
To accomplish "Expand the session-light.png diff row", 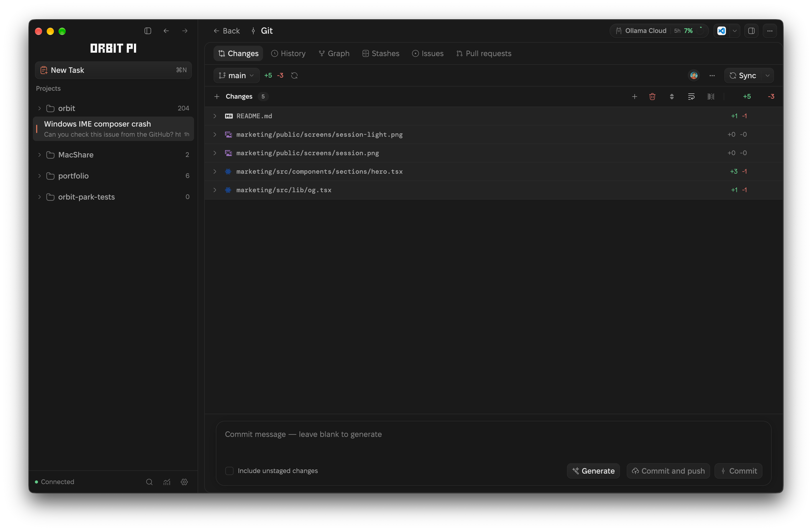I will (x=215, y=135).
